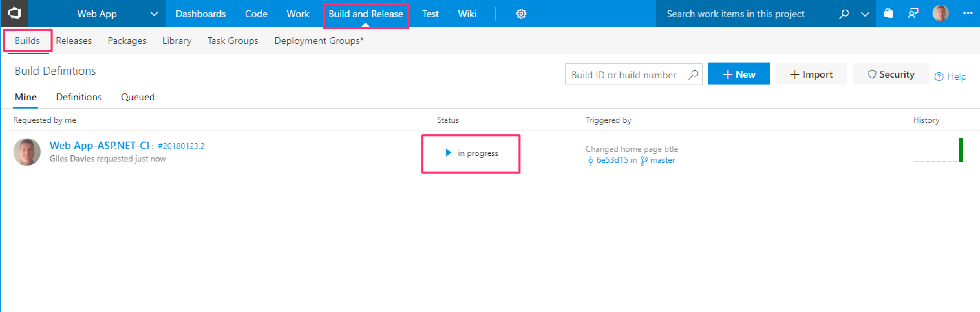Click the Requested by me header
Screen dimensions: 980x312
point(44,120)
